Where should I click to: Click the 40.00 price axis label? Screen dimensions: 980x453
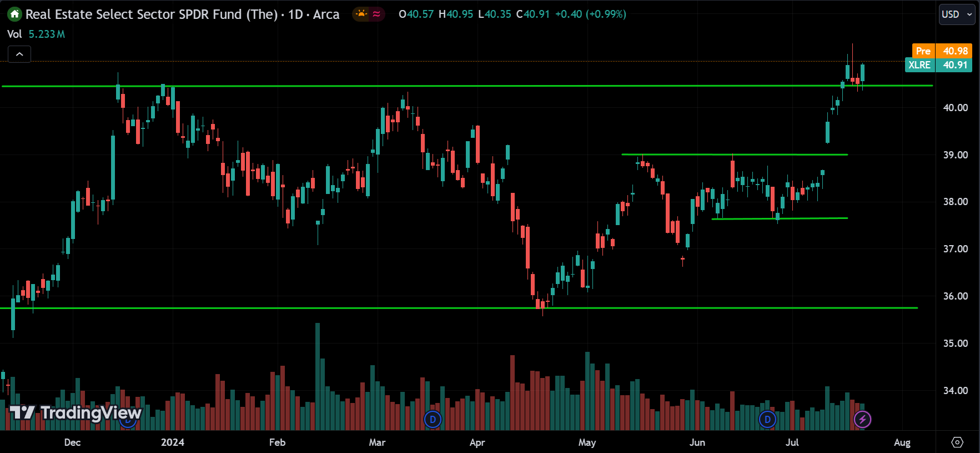(x=956, y=108)
